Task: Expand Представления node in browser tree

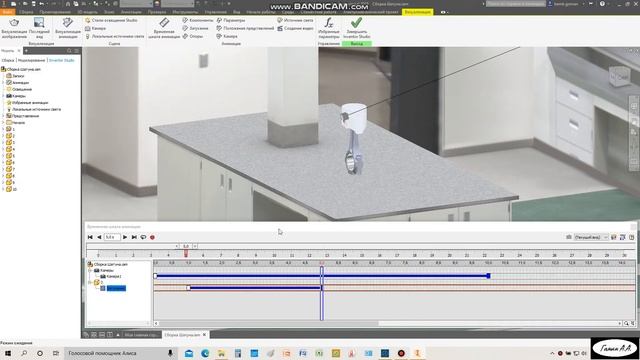Action: click(x=4, y=116)
